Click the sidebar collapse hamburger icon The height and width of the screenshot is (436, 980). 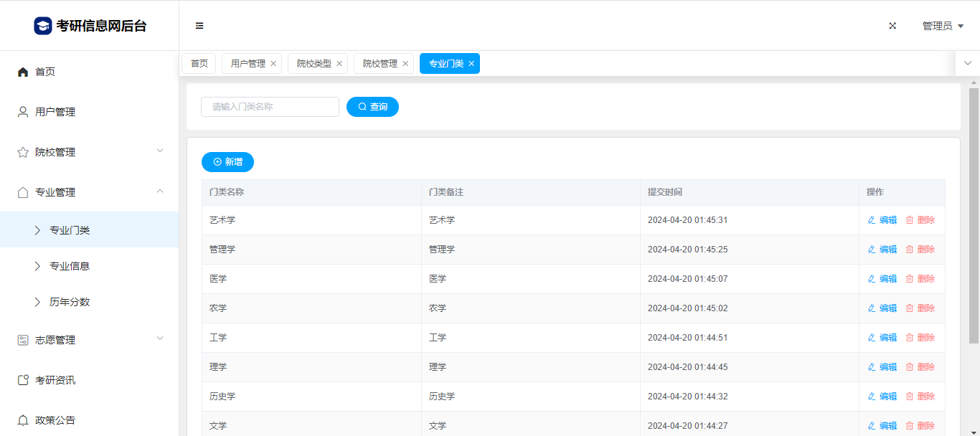pos(199,26)
